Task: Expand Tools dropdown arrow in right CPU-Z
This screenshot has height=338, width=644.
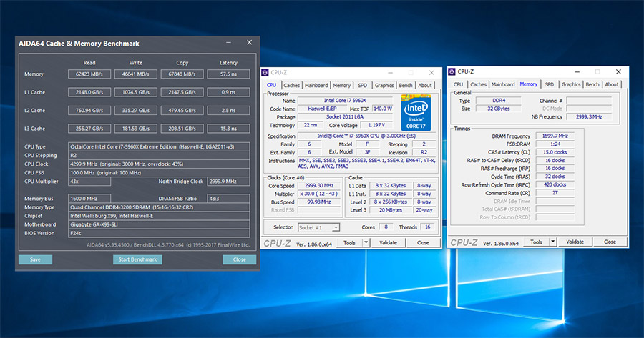Action: pyautogui.click(x=553, y=242)
